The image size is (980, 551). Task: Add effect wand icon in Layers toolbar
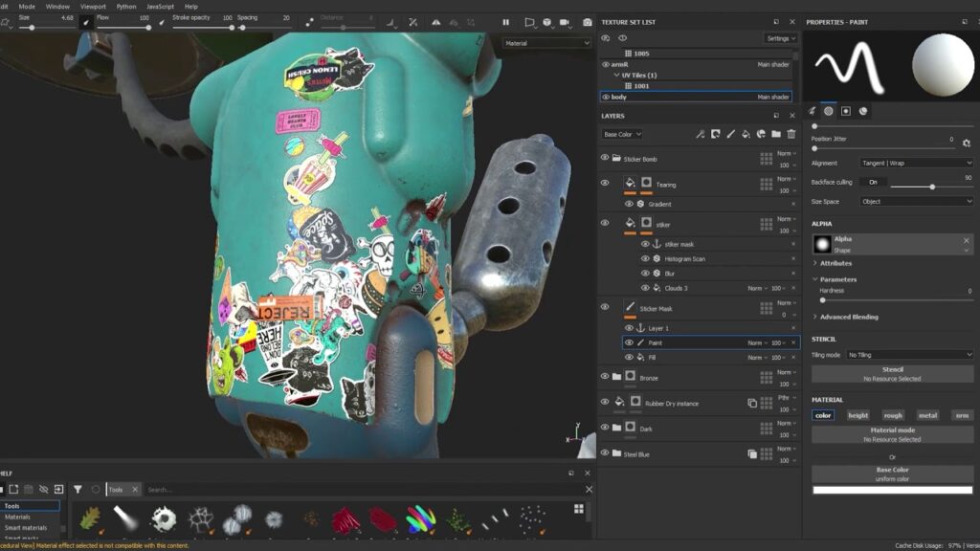pos(700,134)
